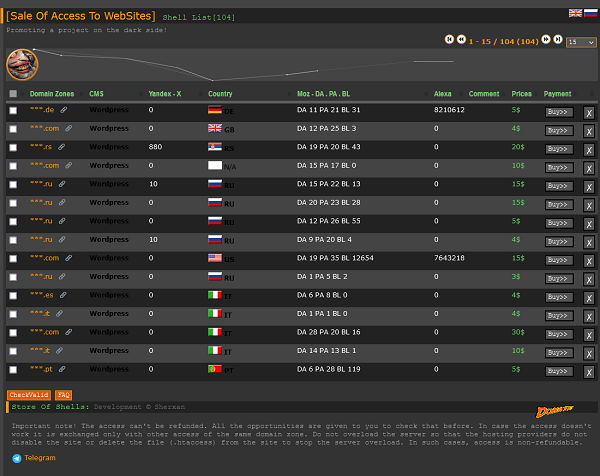Click the X button in the DA 15 PA 17 BL 0 row
600x476 pixels.
click(589, 168)
